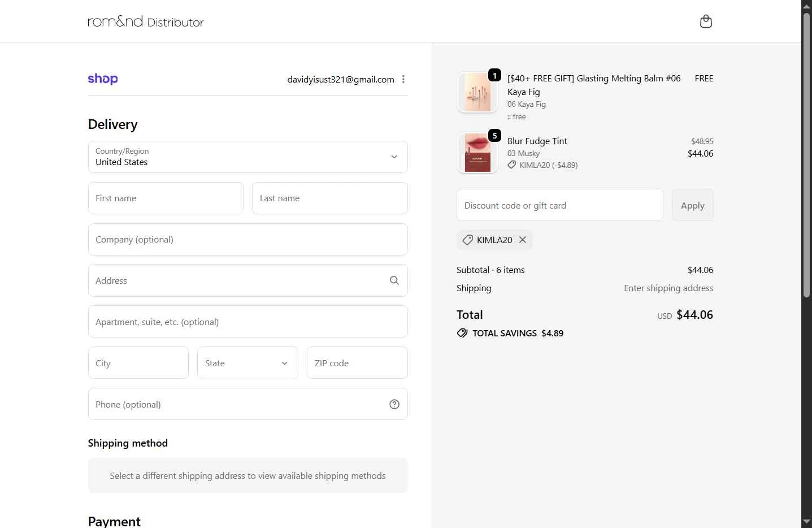Apply the discount code

pyautogui.click(x=692, y=205)
